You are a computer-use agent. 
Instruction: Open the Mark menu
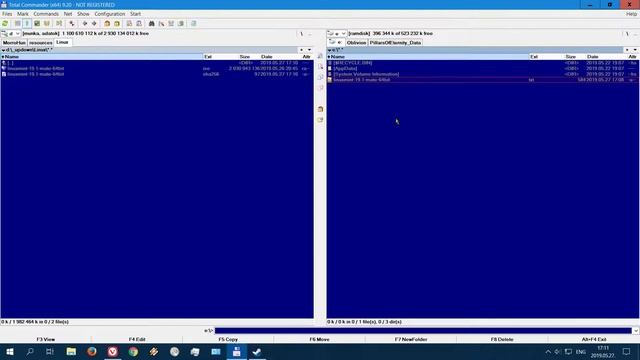(x=23, y=14)
